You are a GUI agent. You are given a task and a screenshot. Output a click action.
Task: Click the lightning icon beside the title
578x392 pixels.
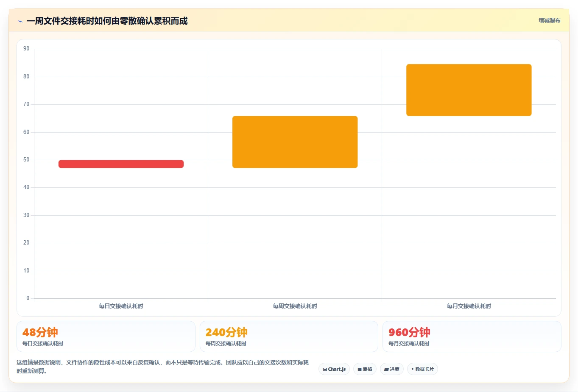(x=20, y=21)
